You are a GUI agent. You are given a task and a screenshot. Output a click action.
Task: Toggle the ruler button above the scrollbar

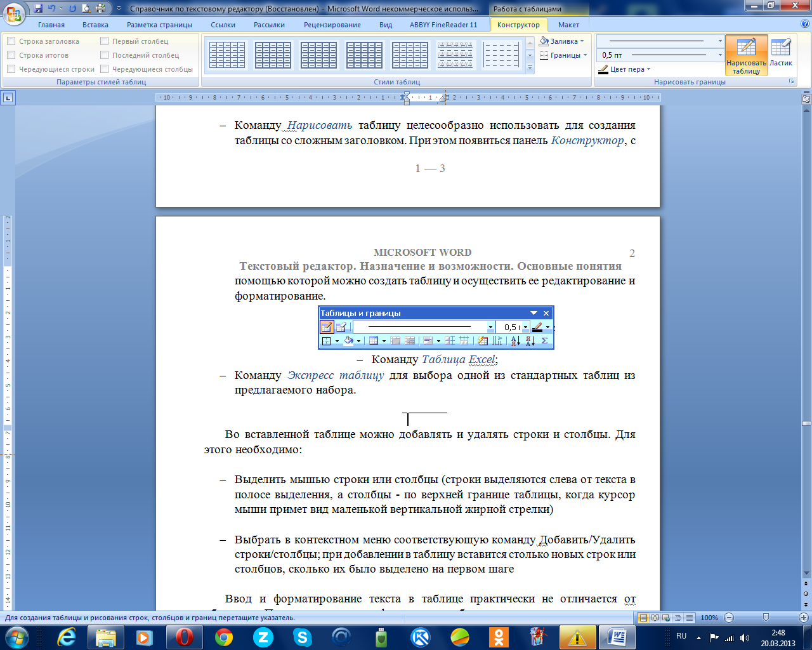[806, 99]
